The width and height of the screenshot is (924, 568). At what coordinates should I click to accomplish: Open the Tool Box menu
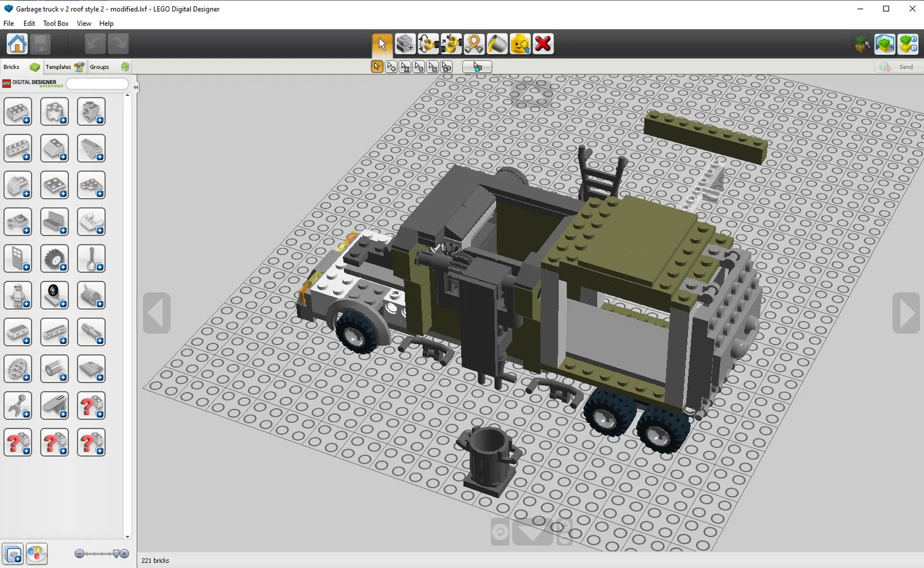56,23
